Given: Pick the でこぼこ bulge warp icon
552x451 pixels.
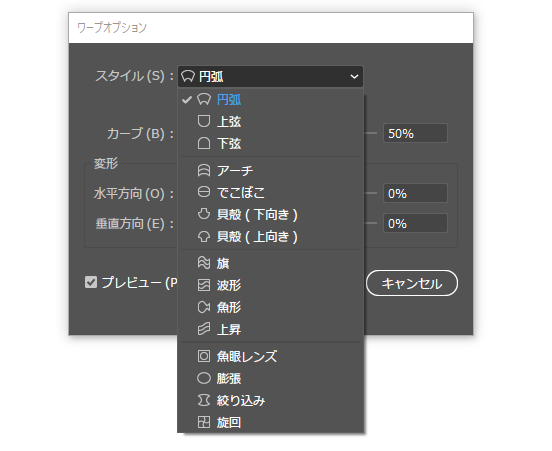Looking at the screenshot, I should 203,192.
